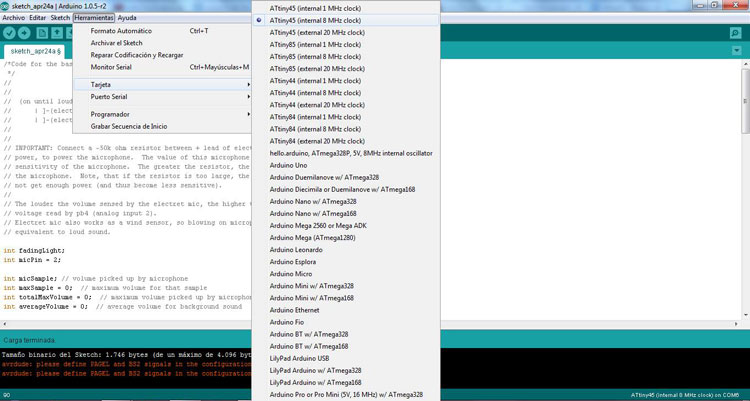Select ATtiny44 (internal 8 MHz clock)

[x=345, y=93]
